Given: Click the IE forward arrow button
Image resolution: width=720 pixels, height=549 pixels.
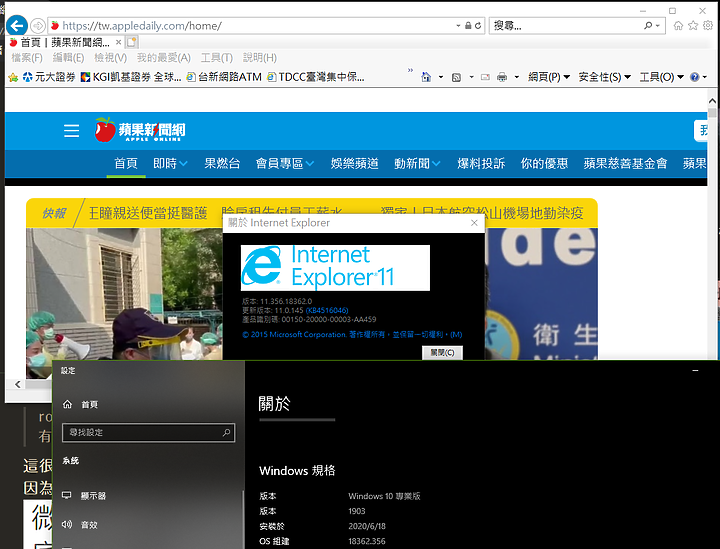Looking at the screenshot, I should [x=38, y=26].
